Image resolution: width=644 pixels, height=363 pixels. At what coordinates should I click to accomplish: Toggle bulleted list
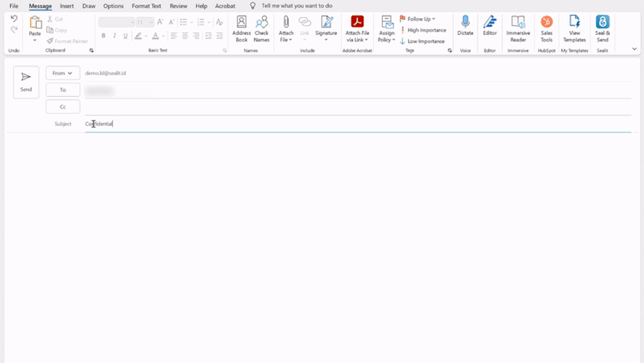[183, 21]
